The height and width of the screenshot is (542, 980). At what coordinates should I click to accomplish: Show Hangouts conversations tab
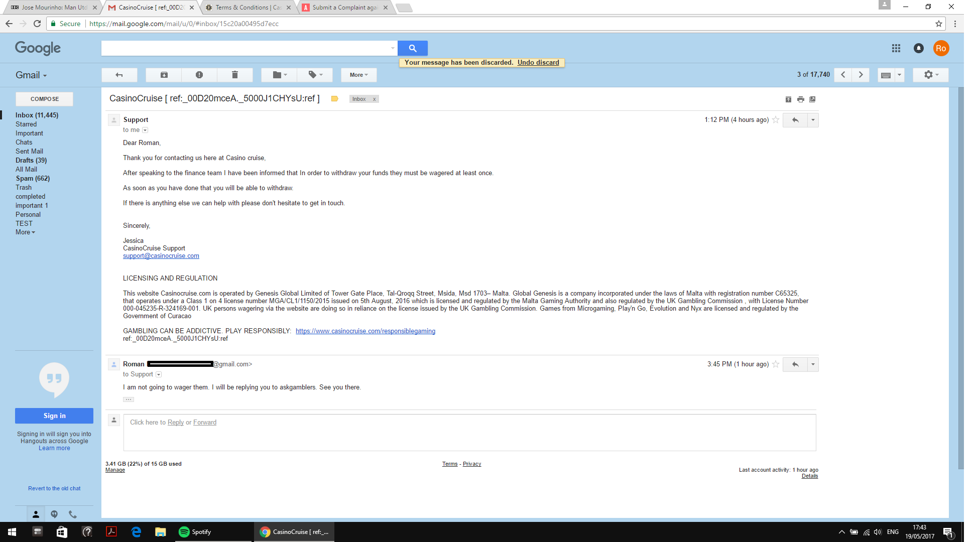click(x=54, y=514)
